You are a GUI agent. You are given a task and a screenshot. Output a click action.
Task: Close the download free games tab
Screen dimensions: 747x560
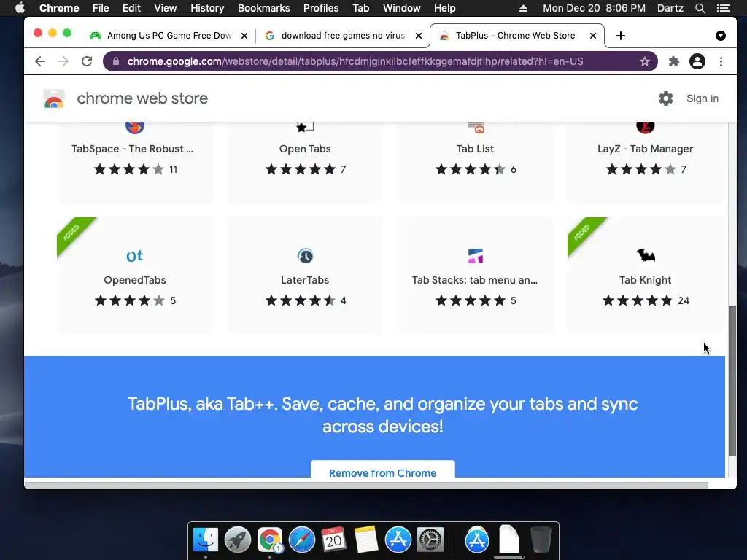[419, 36]
